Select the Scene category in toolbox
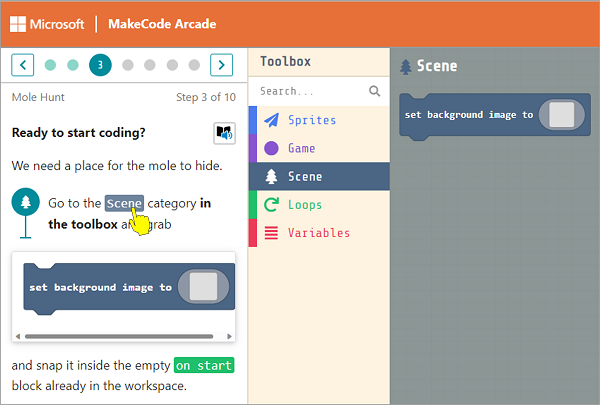The height and width of the screenshot is (405, 600). [x=319, y=176]
